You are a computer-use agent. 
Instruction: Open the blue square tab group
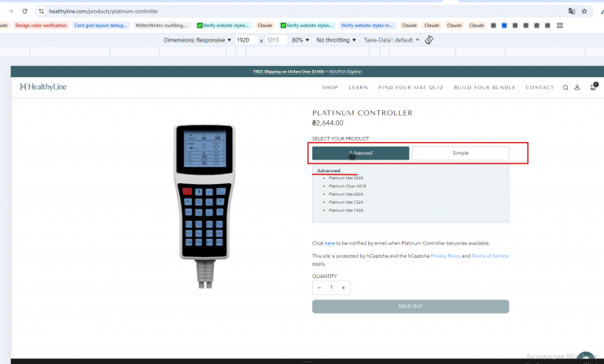click(504, 25)
